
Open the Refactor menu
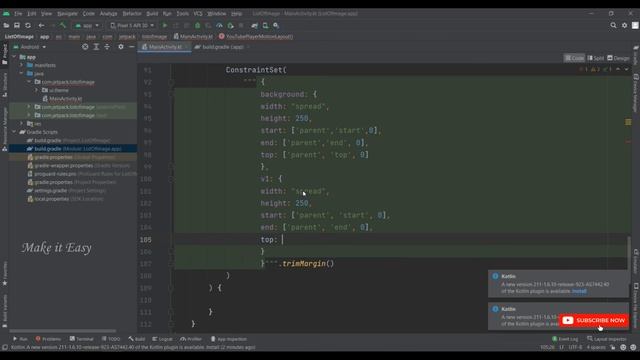pos(132,13)
